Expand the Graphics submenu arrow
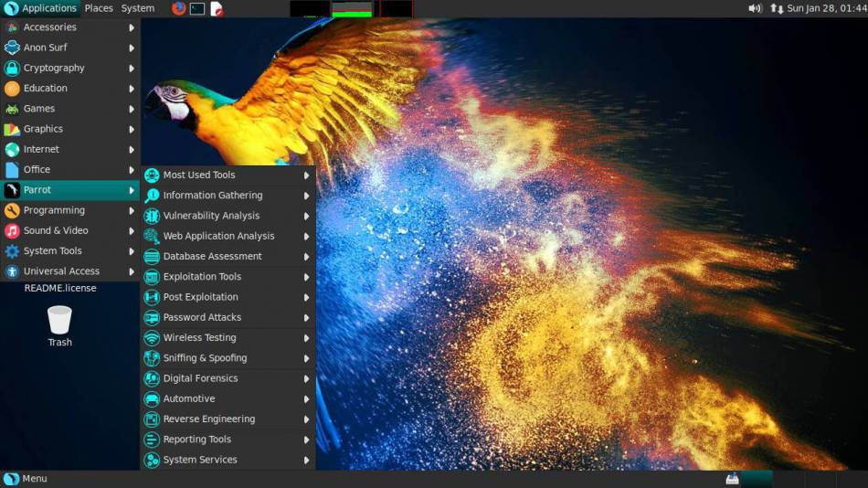Screen dimensions: 868x488 132,129
